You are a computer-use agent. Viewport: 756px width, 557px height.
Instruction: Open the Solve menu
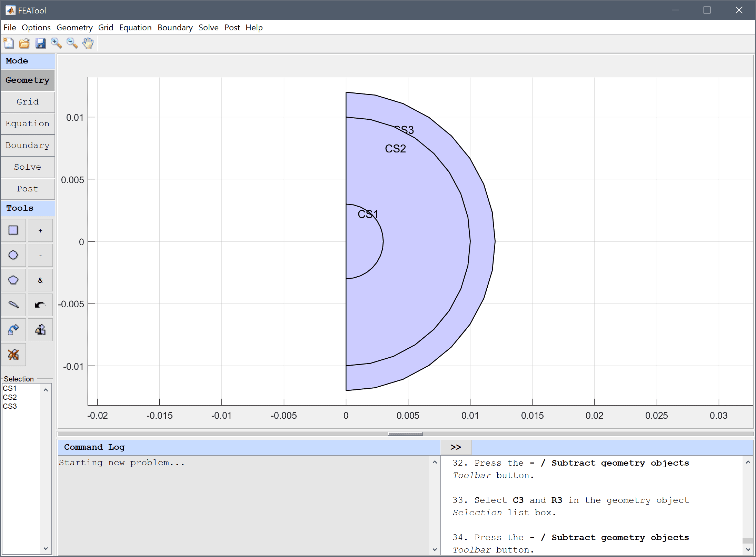coord(209,28)
